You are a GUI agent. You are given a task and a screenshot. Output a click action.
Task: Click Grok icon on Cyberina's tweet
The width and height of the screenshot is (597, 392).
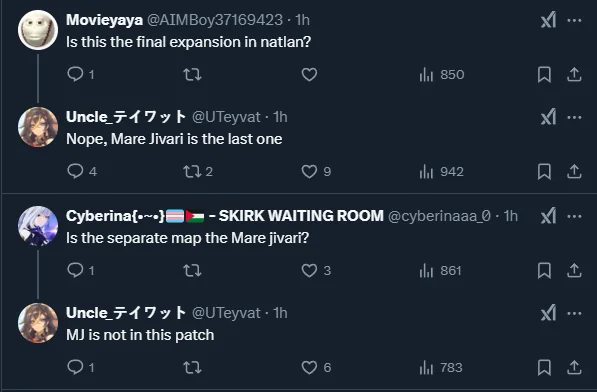(x=548, y=216)
